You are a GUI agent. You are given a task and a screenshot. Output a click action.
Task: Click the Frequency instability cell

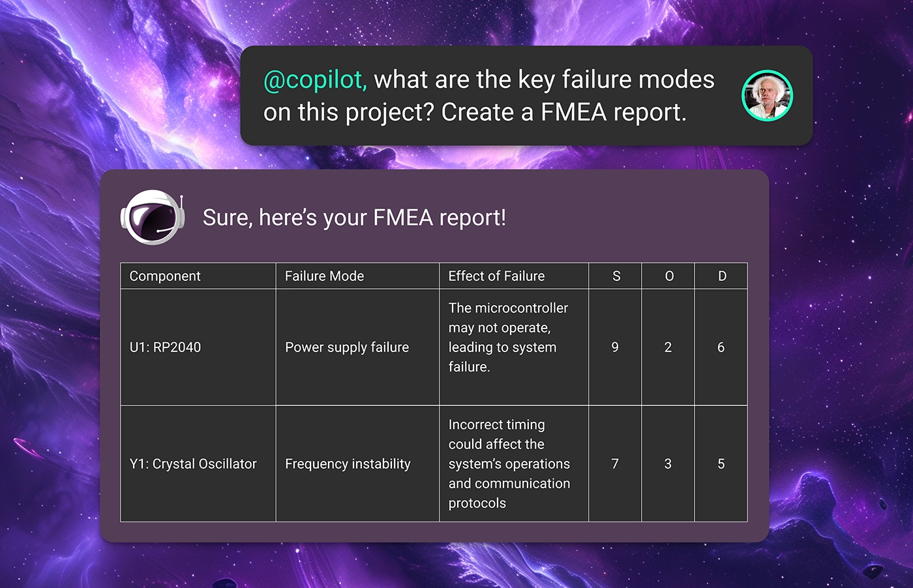coord(348,464)
